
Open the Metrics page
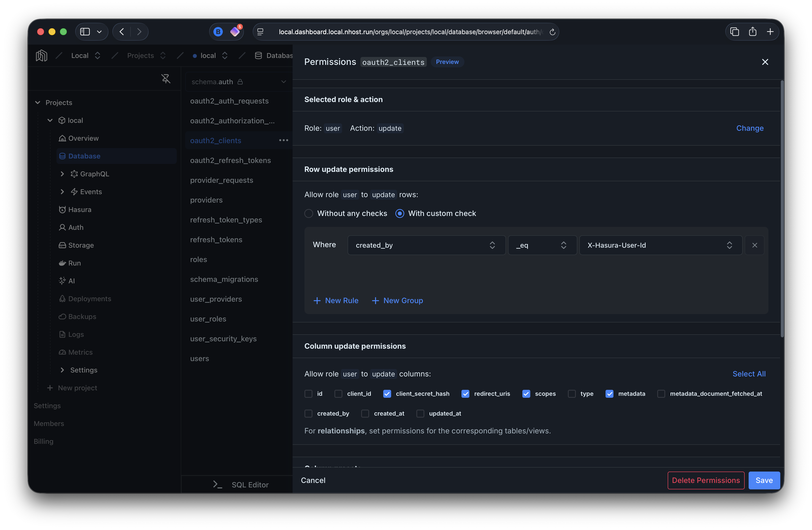[80, 352]
